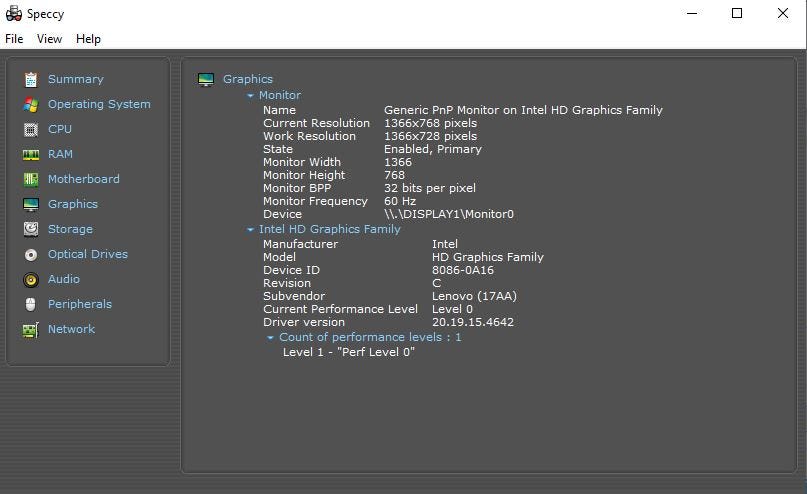The width and height of the screenshot is (807, 494).
Task: Click the Device ID label
Action: coord(291,270)
